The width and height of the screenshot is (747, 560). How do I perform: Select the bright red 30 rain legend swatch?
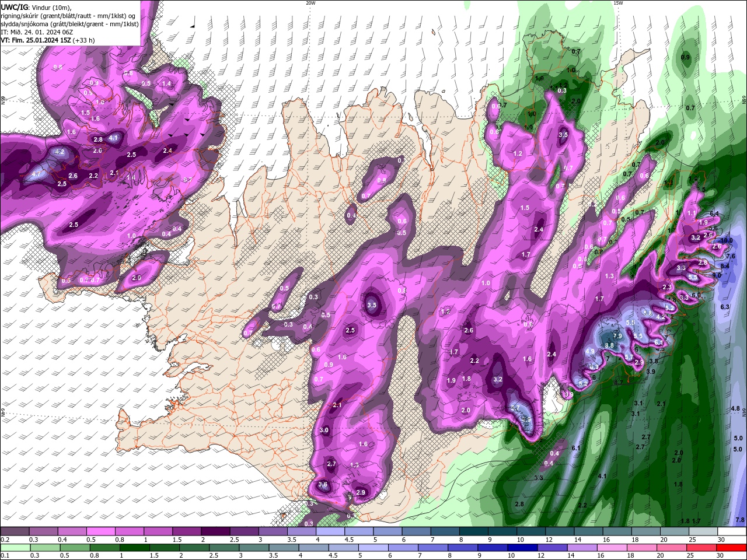tap(732, 548)
